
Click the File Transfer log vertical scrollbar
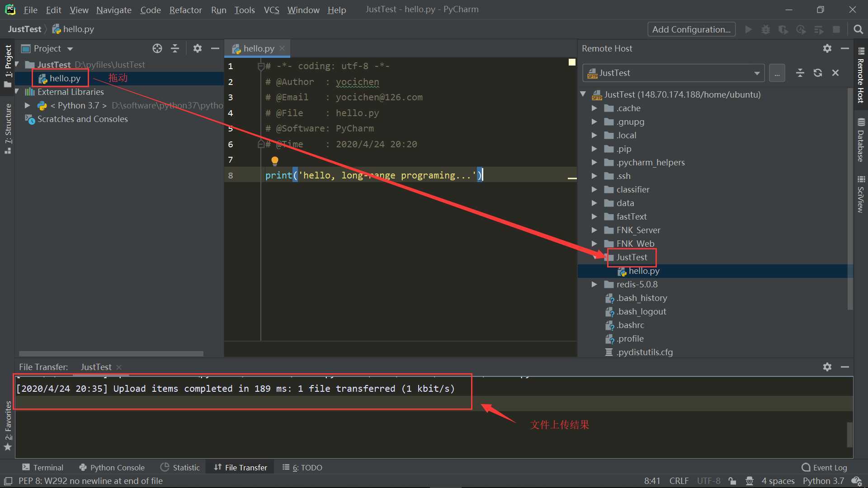pyautogui.click(x=849, y=434)
